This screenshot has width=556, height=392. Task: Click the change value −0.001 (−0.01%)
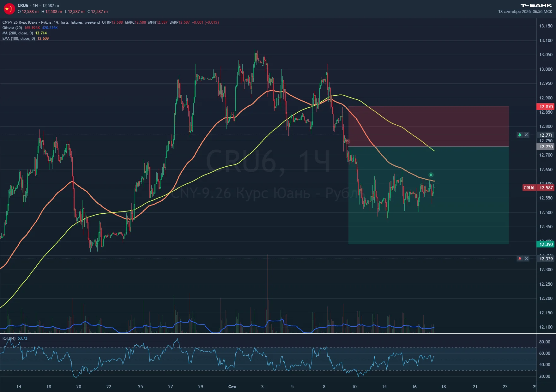[205, 22]
